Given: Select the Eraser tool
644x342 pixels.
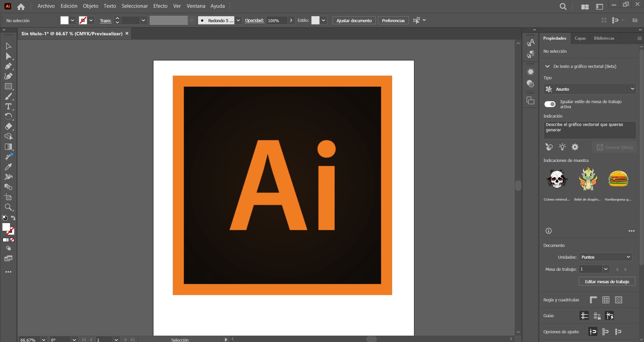Looking at the screenshot, I should [8, 127].
